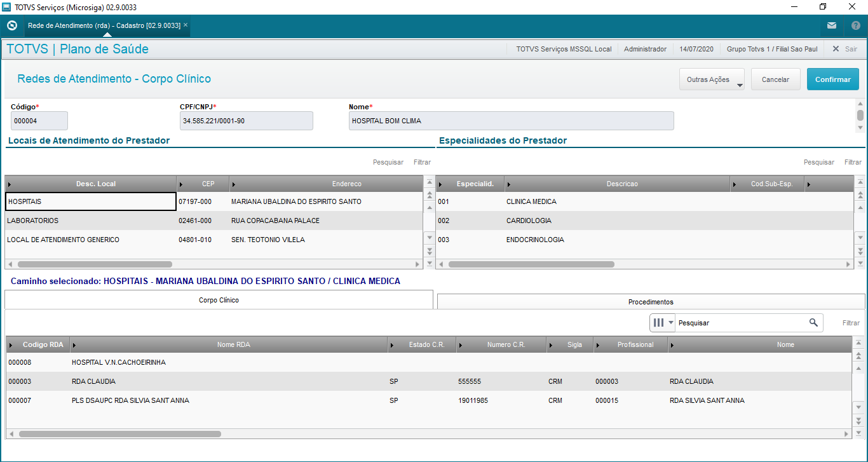Page up with double arrow in Locais grid
This screenshot has width=868, height=462.
point(429,195)
